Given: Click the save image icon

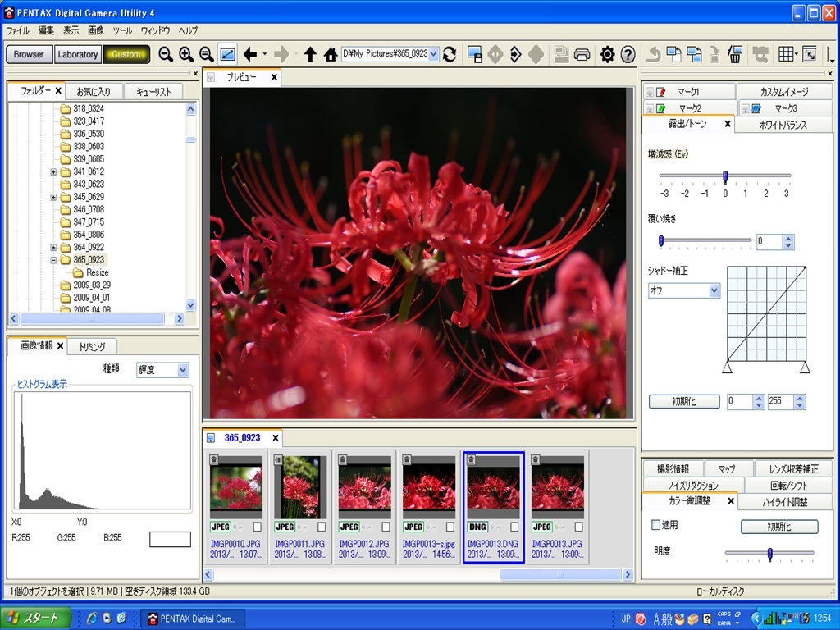Looking at the screenshot, I should (x=475, y=54).
